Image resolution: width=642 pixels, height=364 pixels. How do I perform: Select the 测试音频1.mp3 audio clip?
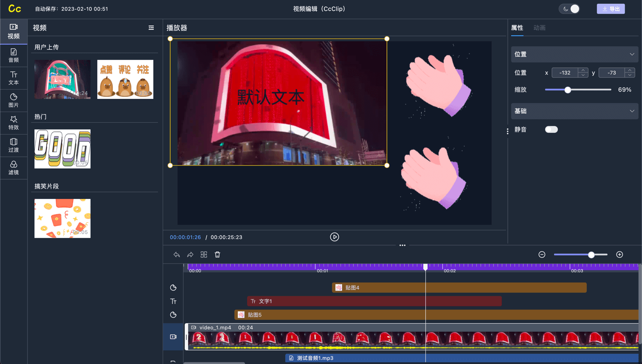point(462,358)
